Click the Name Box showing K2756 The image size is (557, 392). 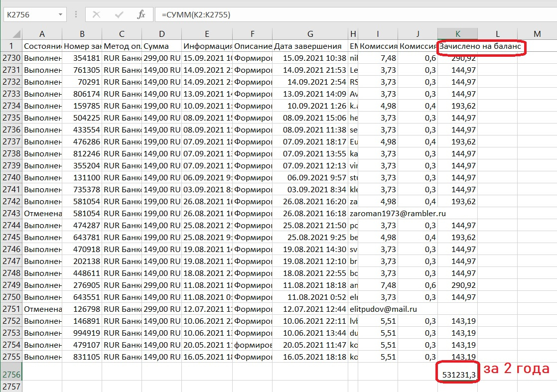(x=29, y=15)
